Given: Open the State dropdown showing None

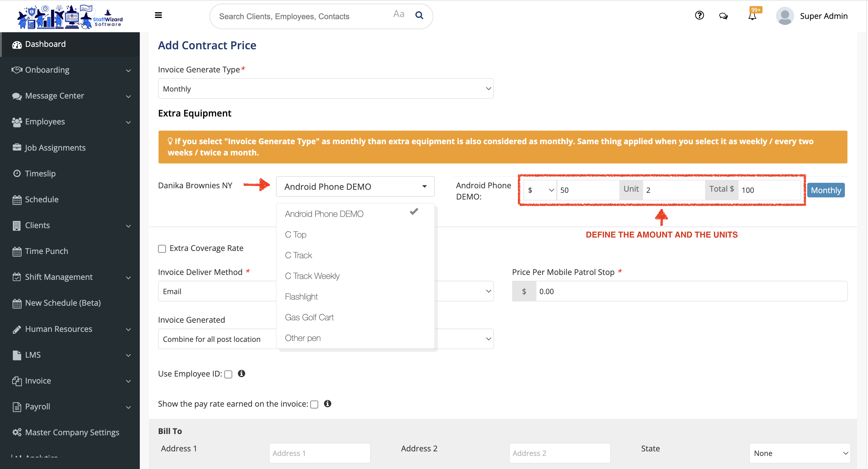Looking at the screenshot, I should 800,453.
